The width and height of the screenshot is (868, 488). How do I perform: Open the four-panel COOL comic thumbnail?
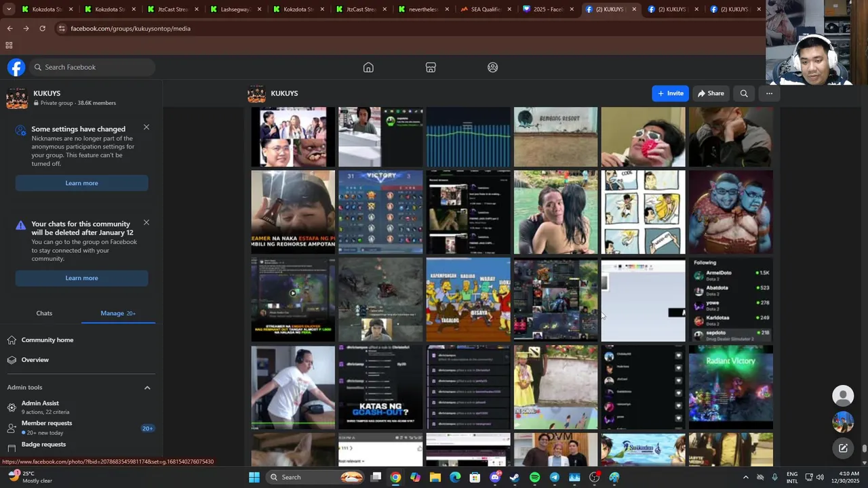643,211
